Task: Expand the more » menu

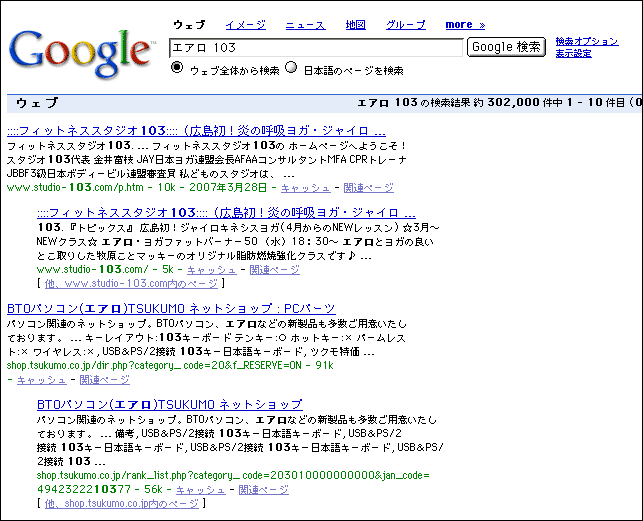Action: pos(465,24)
